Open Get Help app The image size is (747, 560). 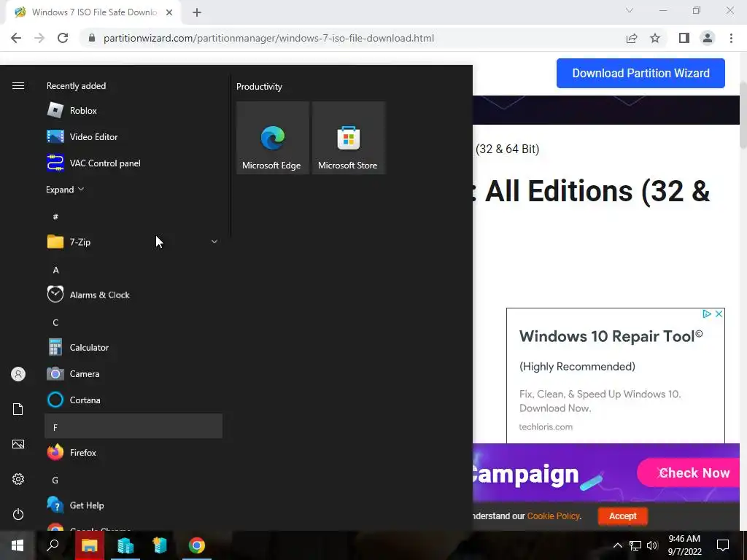pyautogui.click(x=133, y=505)
